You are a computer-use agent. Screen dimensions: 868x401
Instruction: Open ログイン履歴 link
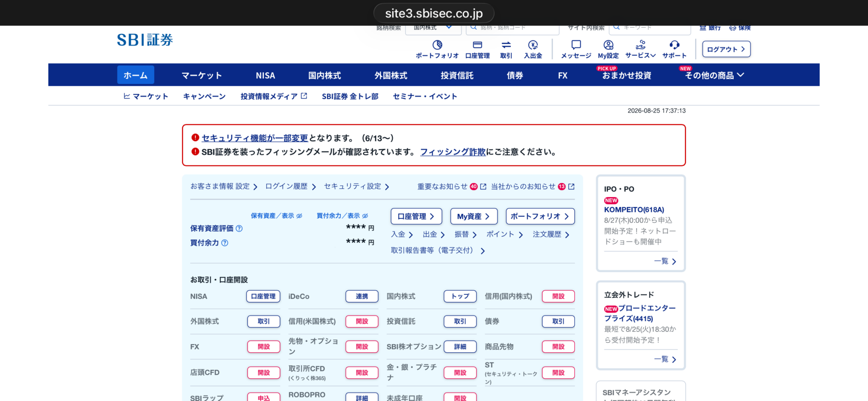coord(291,186)
